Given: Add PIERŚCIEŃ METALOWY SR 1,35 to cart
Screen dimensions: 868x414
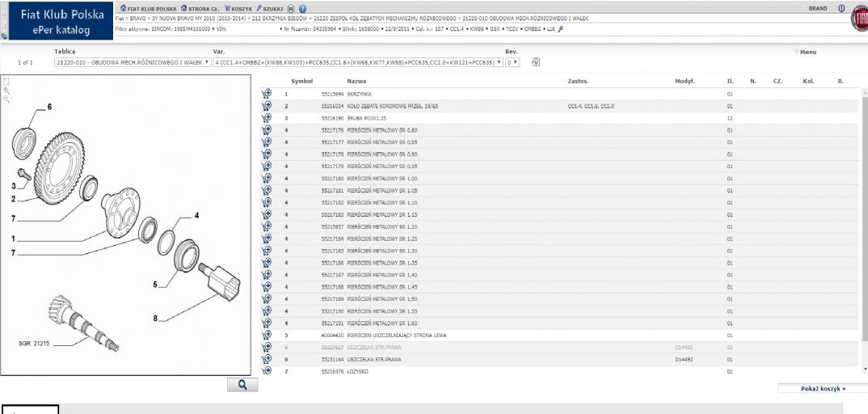Looking at the screenshot, I should point(266,262).
